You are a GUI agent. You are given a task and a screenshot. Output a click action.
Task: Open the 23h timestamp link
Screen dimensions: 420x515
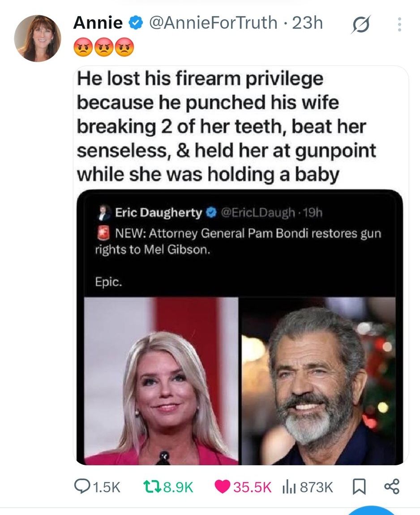pyautogui.click(x=308, y=23)
